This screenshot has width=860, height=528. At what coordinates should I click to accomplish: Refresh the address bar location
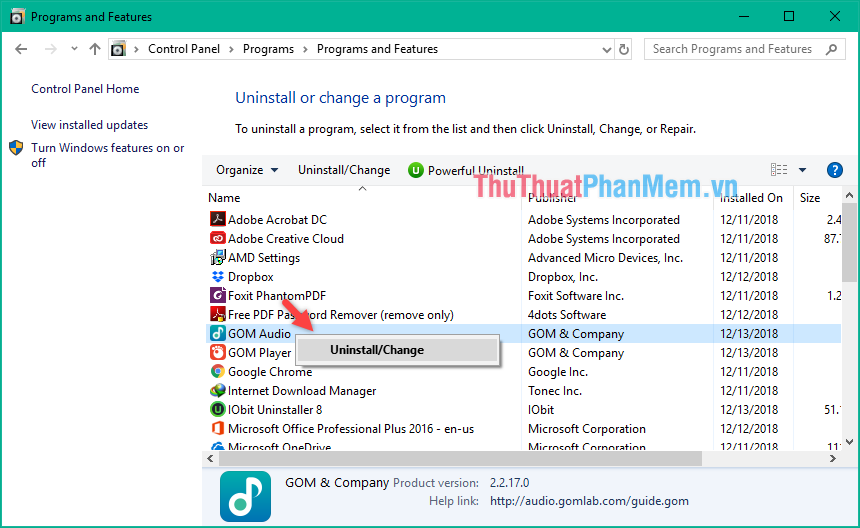pyautogui.click(x=624, y=49)
